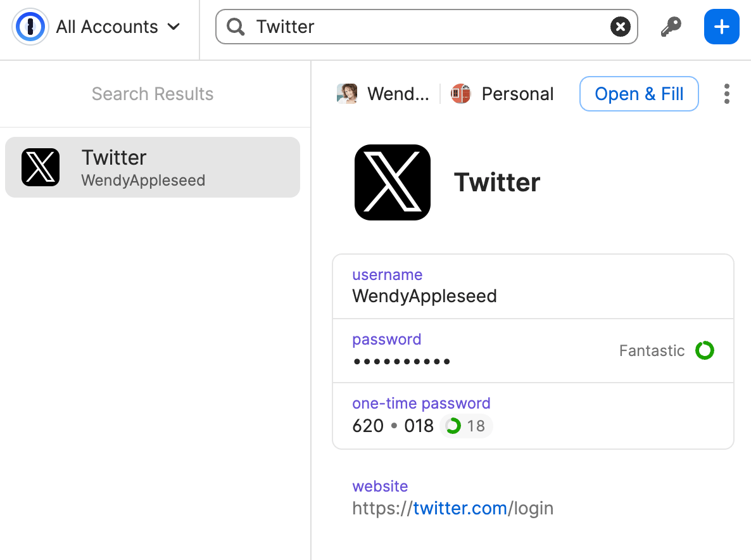
Task: Click the search magnifier icon
Action: [x=235, y=27]
